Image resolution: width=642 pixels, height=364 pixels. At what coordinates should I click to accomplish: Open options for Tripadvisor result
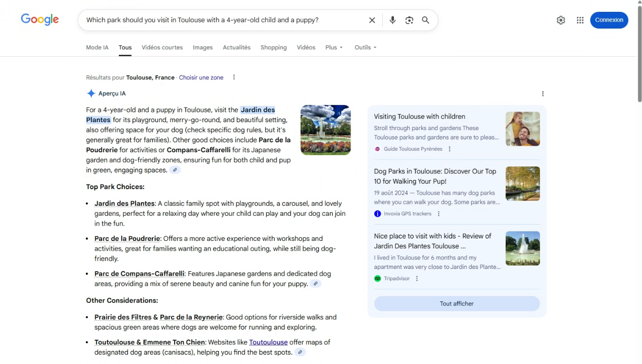417,279
